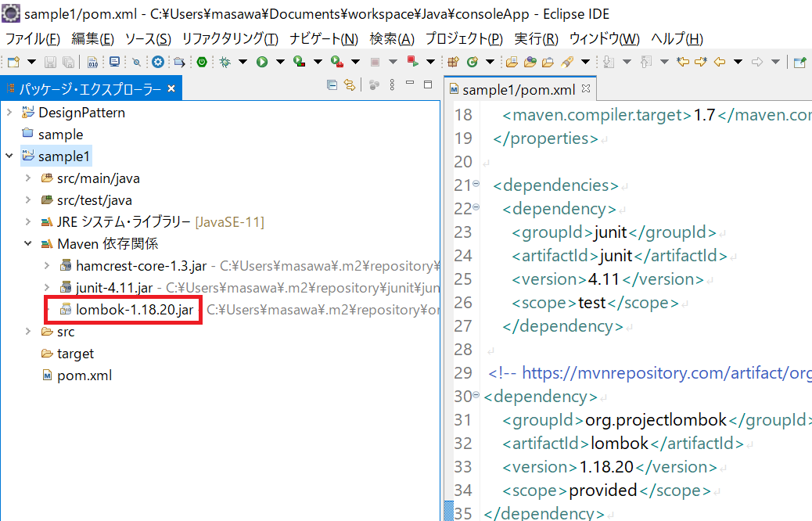Start debugging with the bug icon
This screenshot has height=521, width=812.
tap(225, 62)
